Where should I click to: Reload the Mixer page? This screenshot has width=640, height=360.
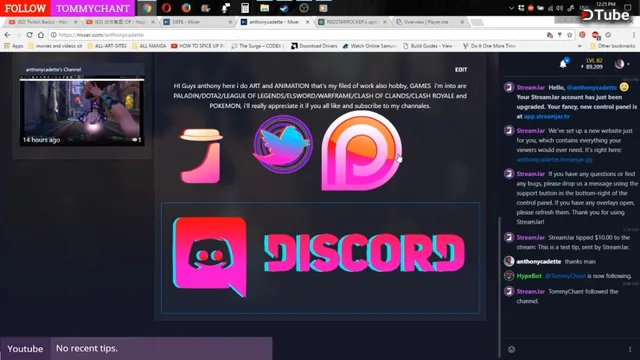[x=29, y=35]
